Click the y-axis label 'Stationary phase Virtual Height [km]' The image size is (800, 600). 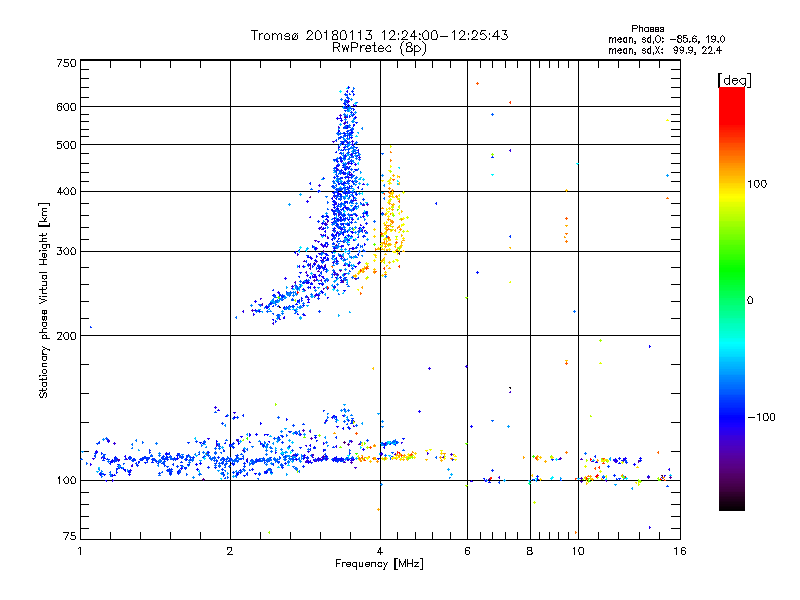tap(44, 300)
